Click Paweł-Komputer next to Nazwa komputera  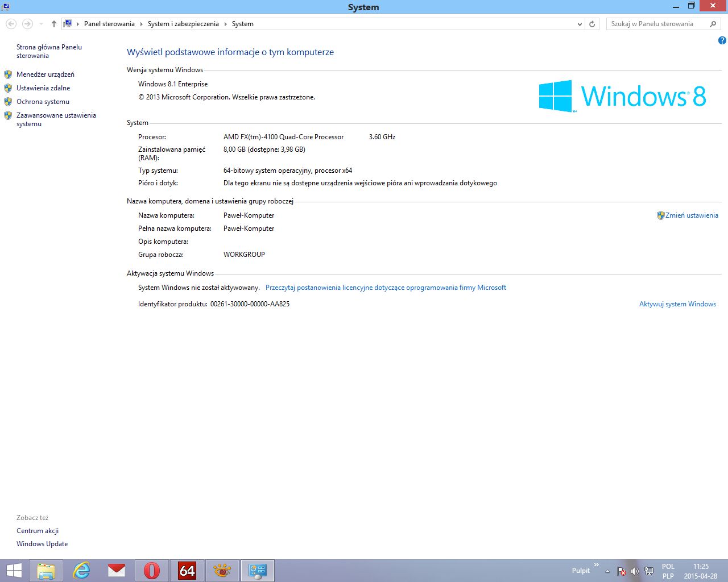(x=249, y=215)
